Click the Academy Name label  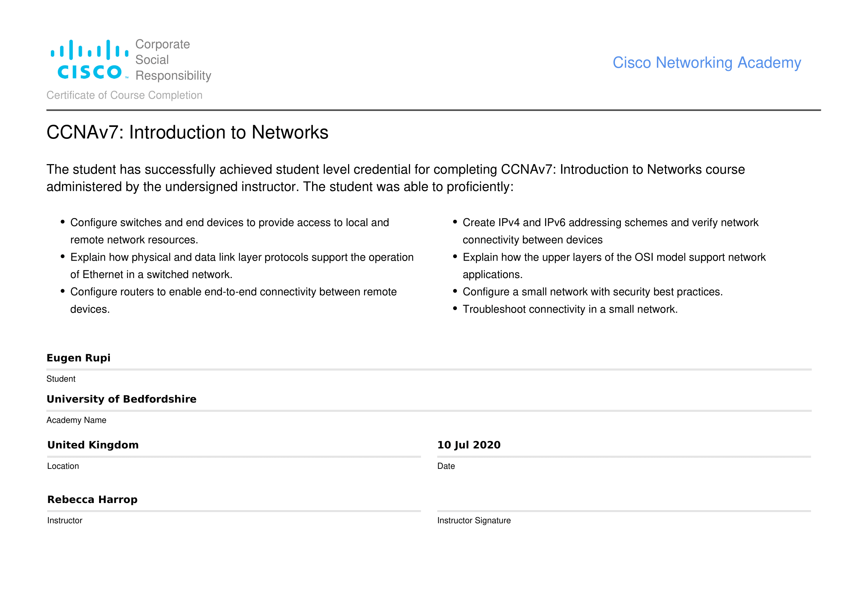click(x=76, y=420)
